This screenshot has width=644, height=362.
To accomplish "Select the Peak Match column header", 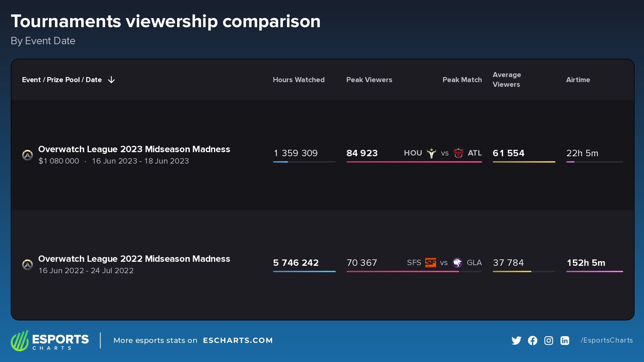I will [462, 80].
